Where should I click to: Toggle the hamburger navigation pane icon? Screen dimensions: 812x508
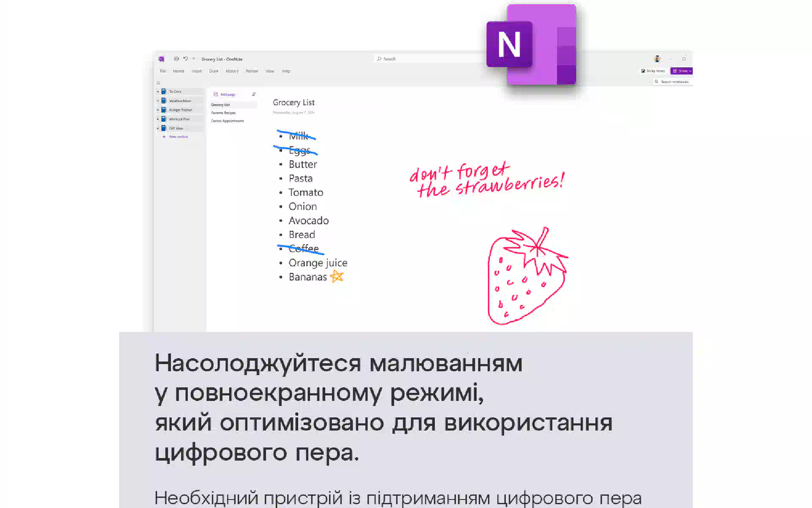(158, 83)
